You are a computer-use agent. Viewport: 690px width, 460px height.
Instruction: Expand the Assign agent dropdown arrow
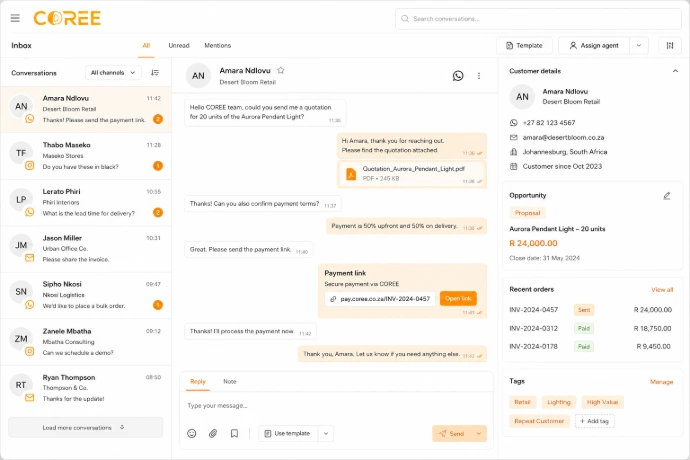coord(639,45)
